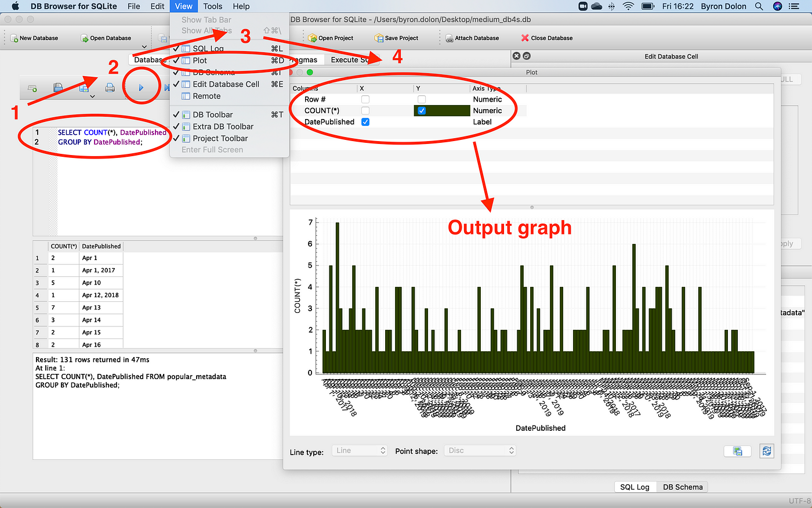
Task: Uncheck the Y checkbox for COUNT(*)
Action: (x=422, y=110)
